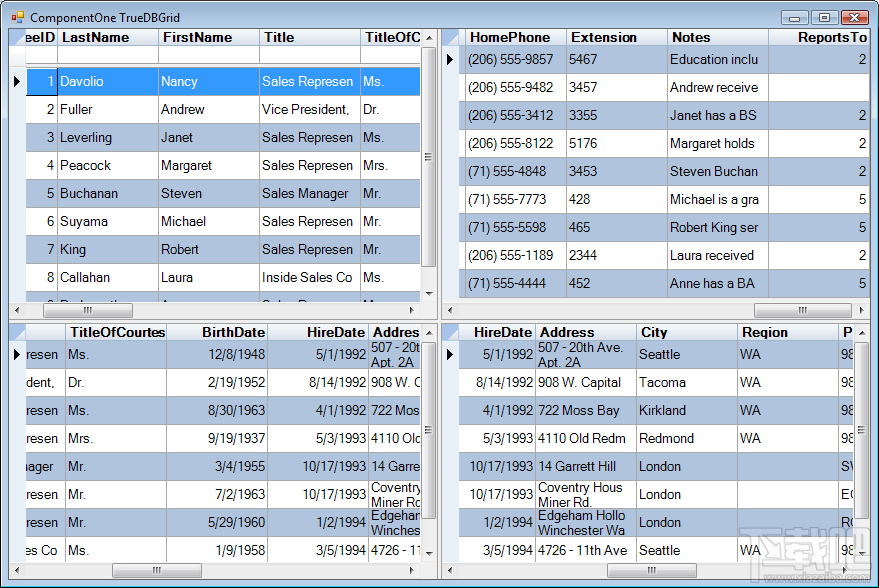Screen dimensions: 879x588
Task: Click the Extension column header
Action: (617, 38)
